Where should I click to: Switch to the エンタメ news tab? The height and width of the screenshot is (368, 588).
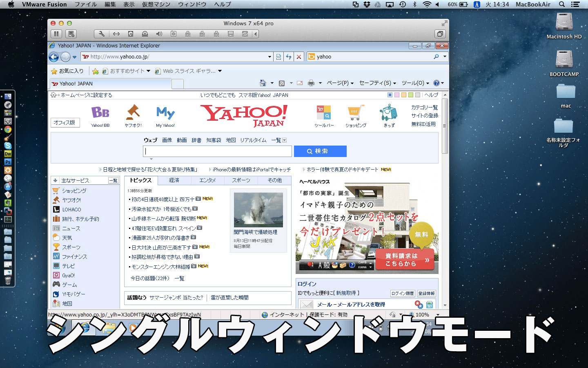[207, 180]
